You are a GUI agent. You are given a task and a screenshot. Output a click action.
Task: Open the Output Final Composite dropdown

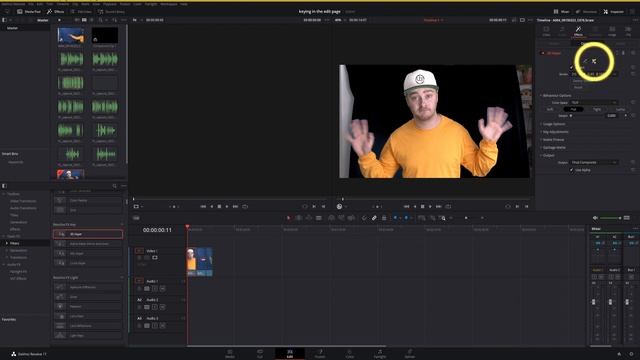tap(594, 162)
